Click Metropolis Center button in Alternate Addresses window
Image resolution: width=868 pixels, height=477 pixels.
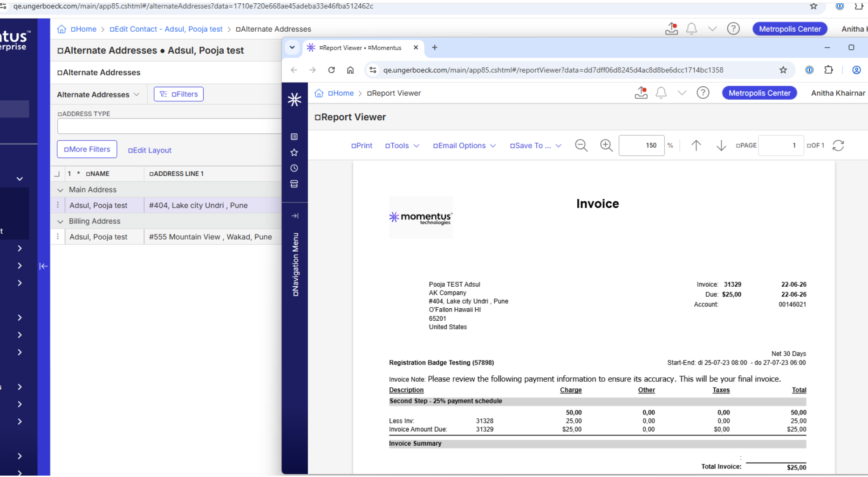click(x=790, y=29)
